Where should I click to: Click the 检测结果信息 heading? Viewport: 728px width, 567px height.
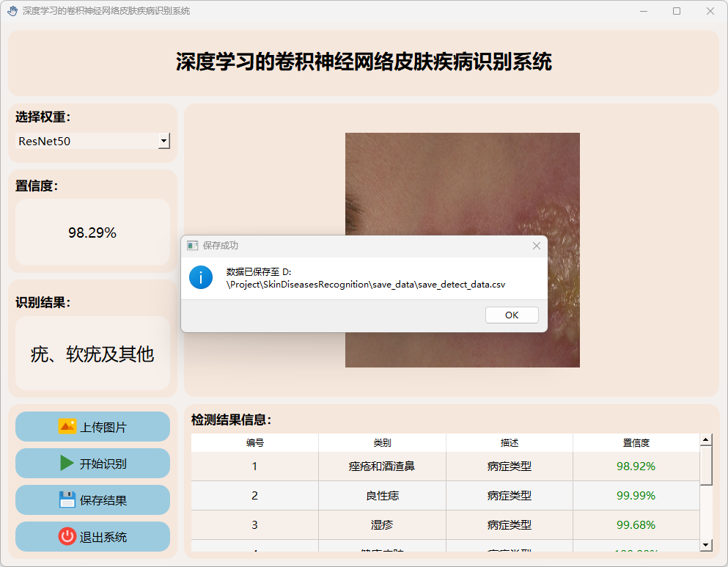tap(231, 420)
